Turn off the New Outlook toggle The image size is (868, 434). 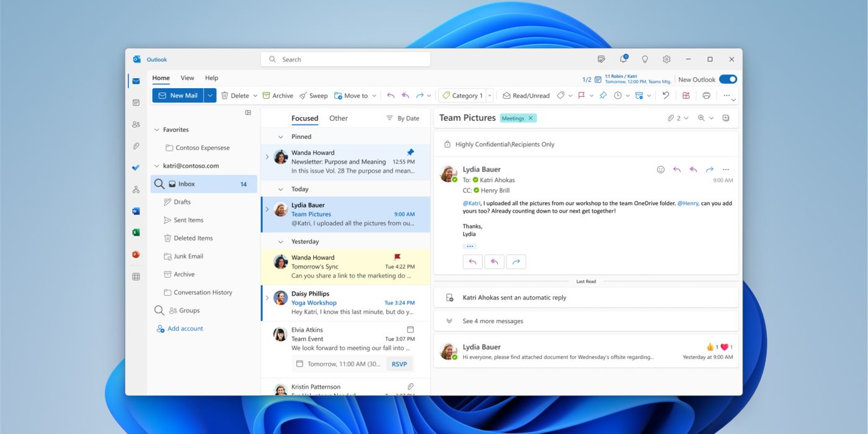coord(728,79)
